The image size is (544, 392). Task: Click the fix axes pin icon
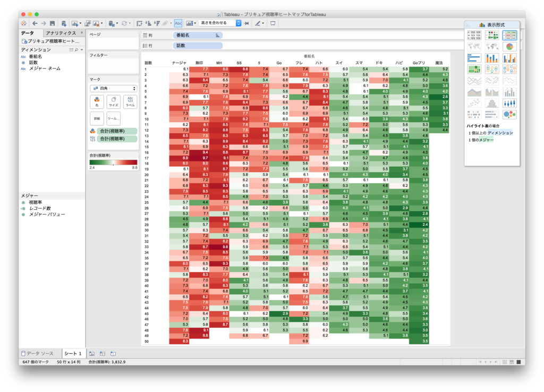coord(246,23)
